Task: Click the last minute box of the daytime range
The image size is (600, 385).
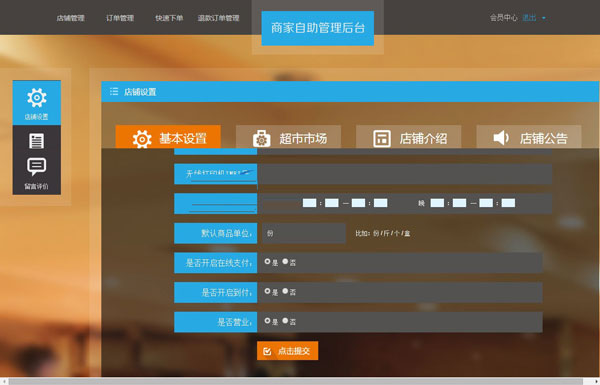Action: click(380, 203)
